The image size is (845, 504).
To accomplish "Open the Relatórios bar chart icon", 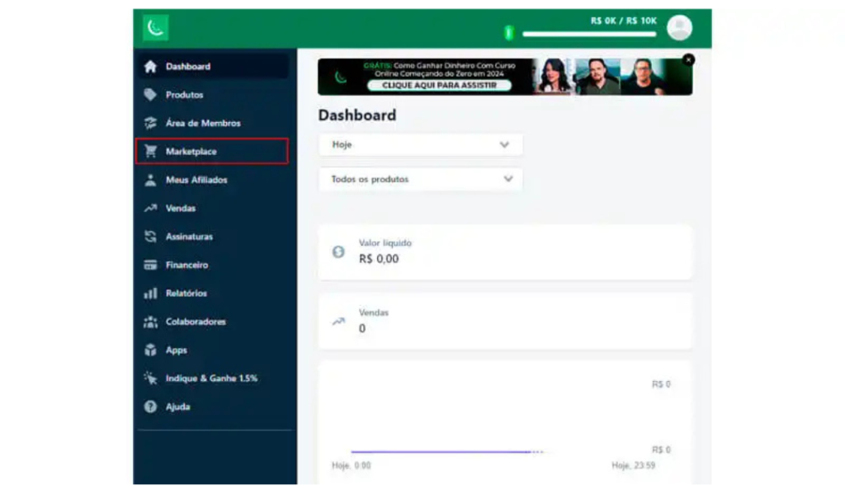I will [150, 294].
